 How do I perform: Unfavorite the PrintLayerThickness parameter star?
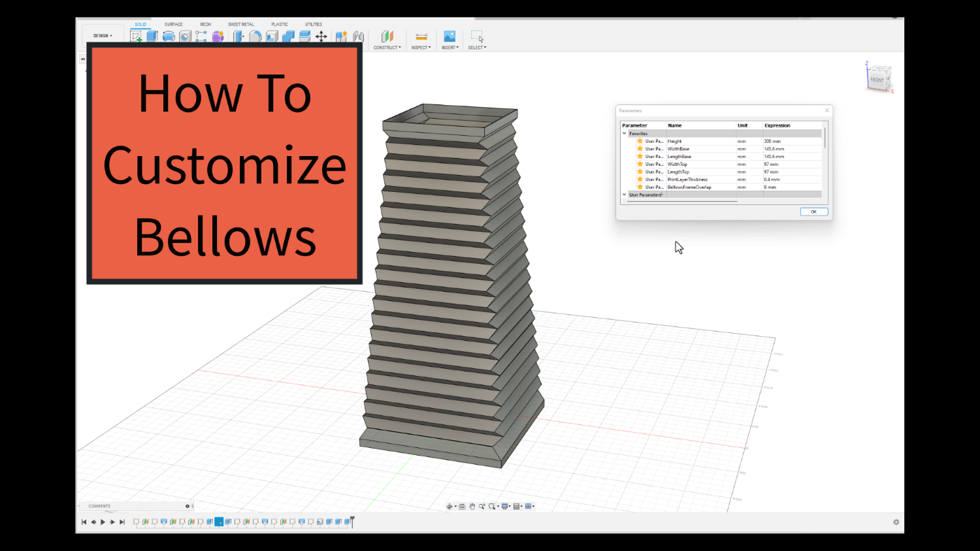[640, 180]
